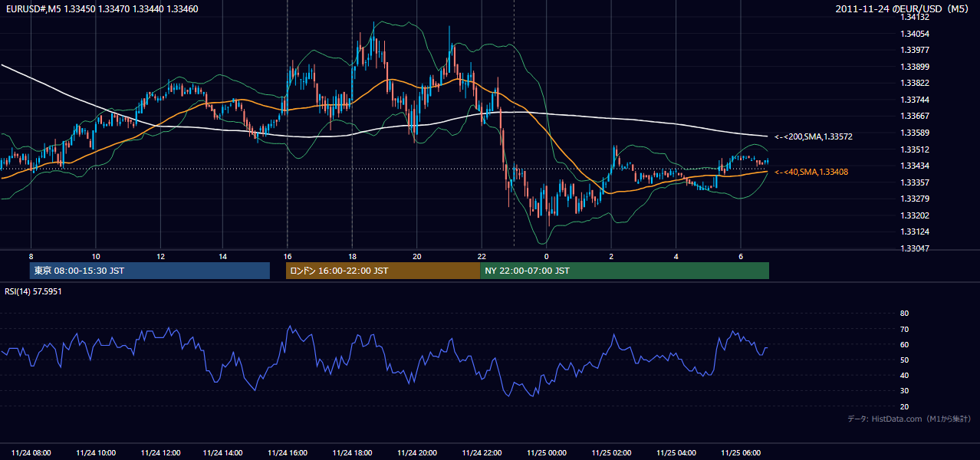The image size is (980, 460).
Task: Click price level 1.34054 on the axis
Action: click(916, 34)
